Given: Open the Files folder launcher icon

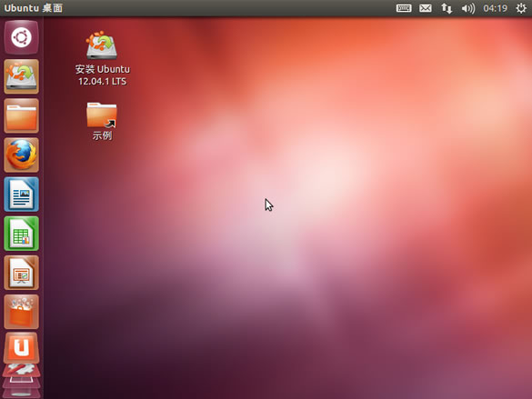Looking at the screenshot, I should click(22, 115).
